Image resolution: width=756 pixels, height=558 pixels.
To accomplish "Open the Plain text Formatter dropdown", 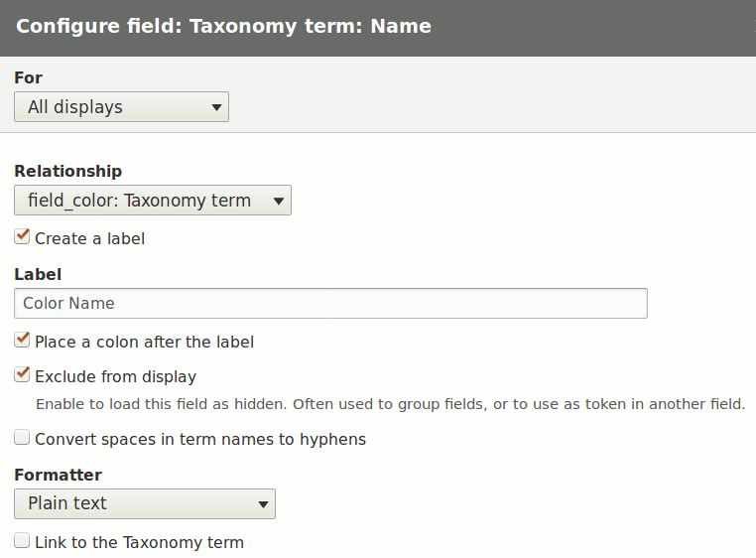I will pyautogui.click(x=145, y=503).
